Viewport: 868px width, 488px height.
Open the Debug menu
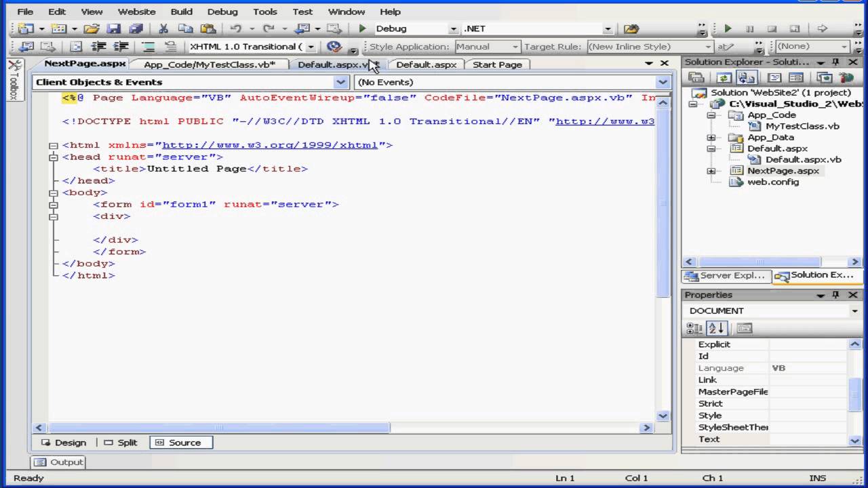point(222,12)
